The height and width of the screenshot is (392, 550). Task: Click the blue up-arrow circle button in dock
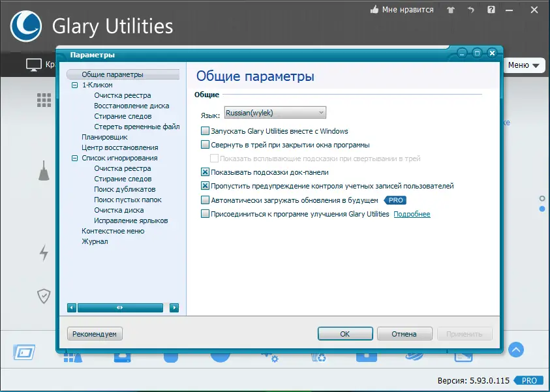[x=516, y=350]
